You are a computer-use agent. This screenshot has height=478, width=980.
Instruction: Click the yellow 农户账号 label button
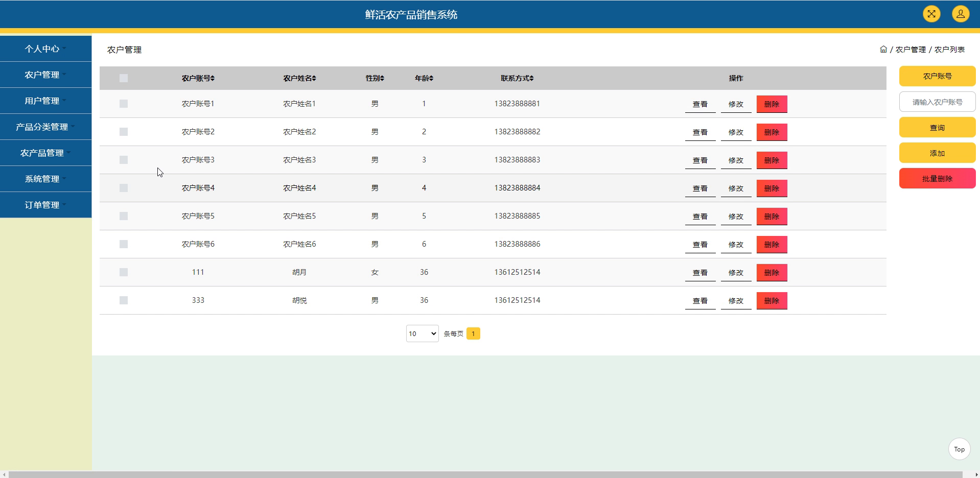(x=937, y=76)
